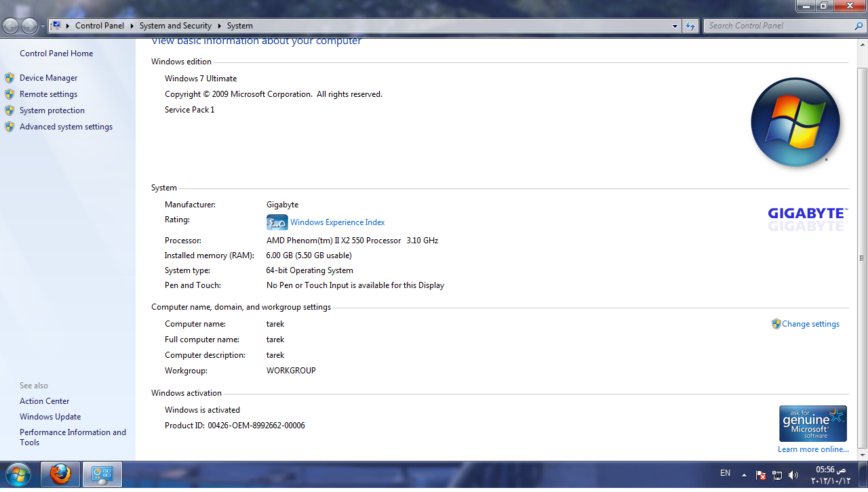Open the address bar history dropdown
The width and height of the screenshot is (868, 492).
point(675,26)
